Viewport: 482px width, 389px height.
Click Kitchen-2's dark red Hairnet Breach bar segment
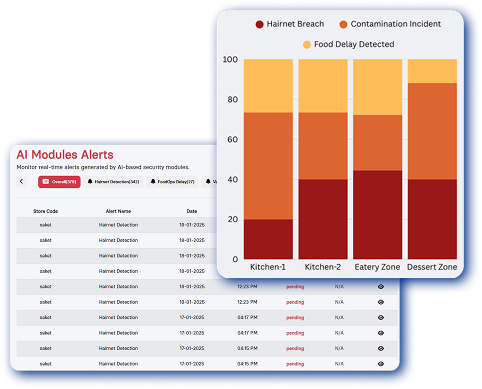click(x=323, y=219)
